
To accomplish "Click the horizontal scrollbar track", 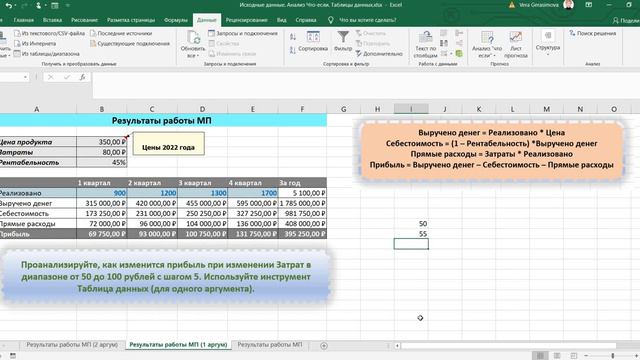I will tap(508, 346).
